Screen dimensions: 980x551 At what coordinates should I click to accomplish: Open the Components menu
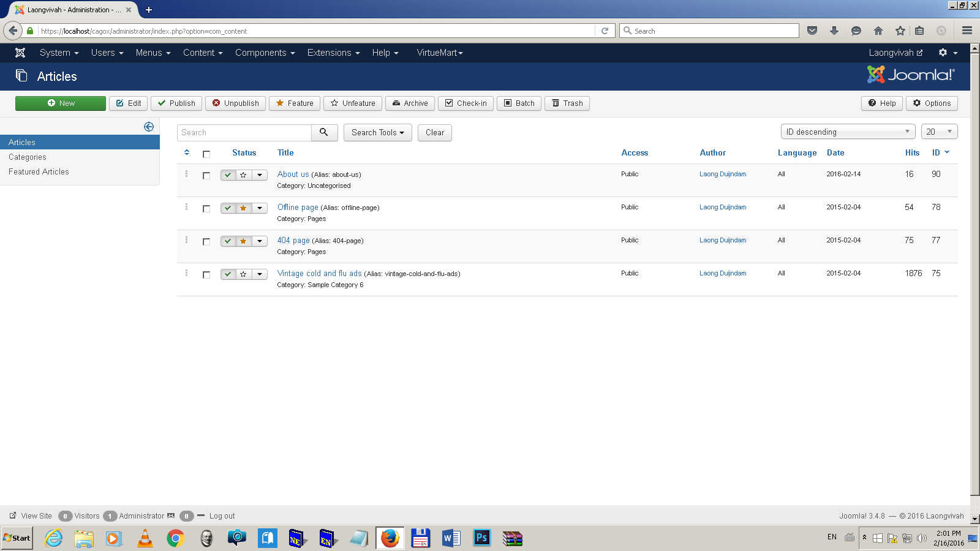[x=265, y=53]
